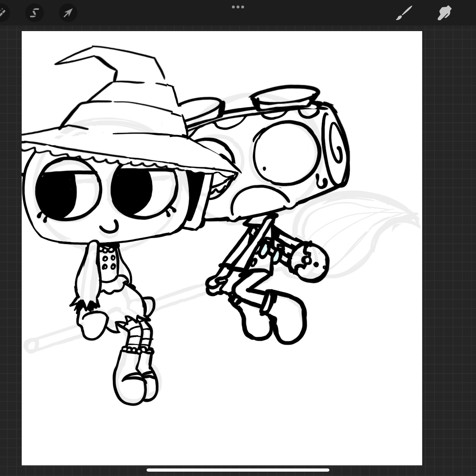Choose the Brush paint tool

[404, 13]
